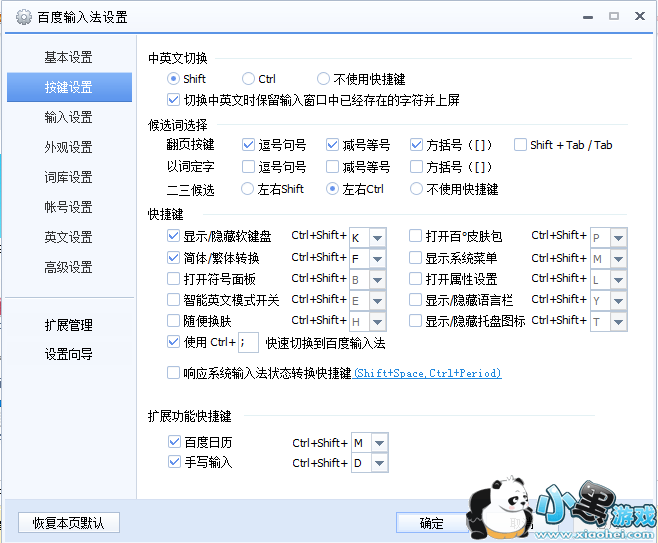Screen dimensions: 658x543
Task: Select 不使用快捷键 under 中英文切换
Action: (x=323, y=78)
